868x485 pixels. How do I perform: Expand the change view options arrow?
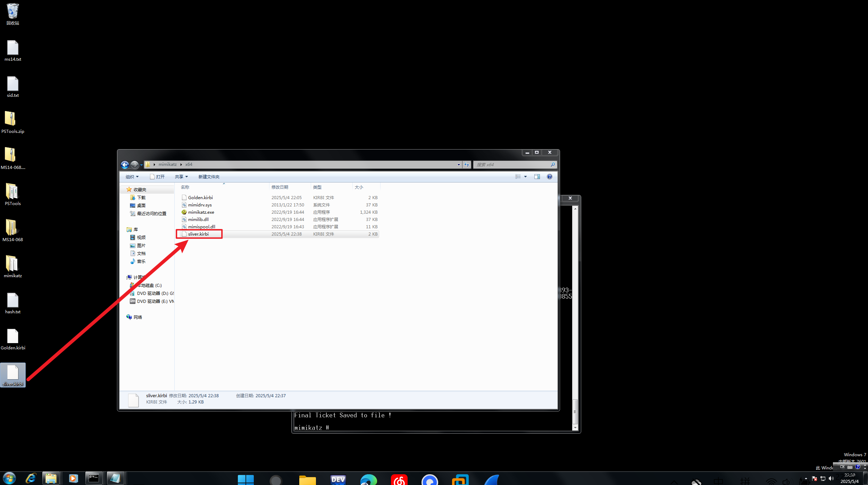pos(525,177)
